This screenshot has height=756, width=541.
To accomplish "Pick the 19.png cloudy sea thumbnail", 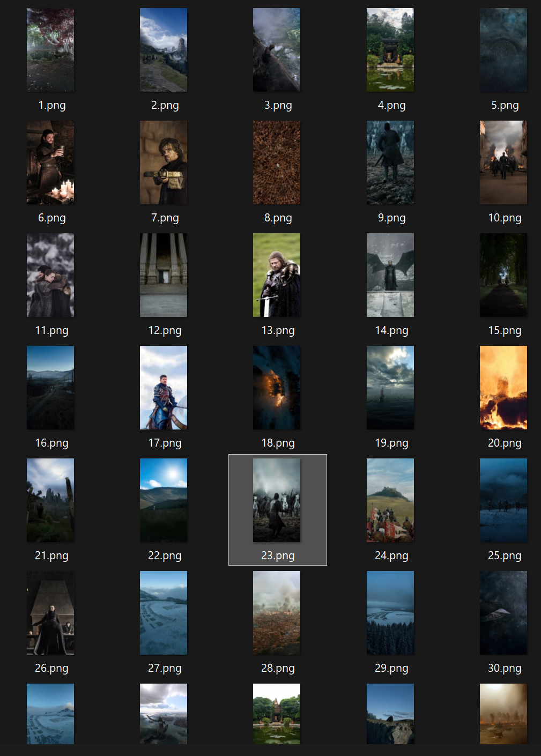I will 390,388.
